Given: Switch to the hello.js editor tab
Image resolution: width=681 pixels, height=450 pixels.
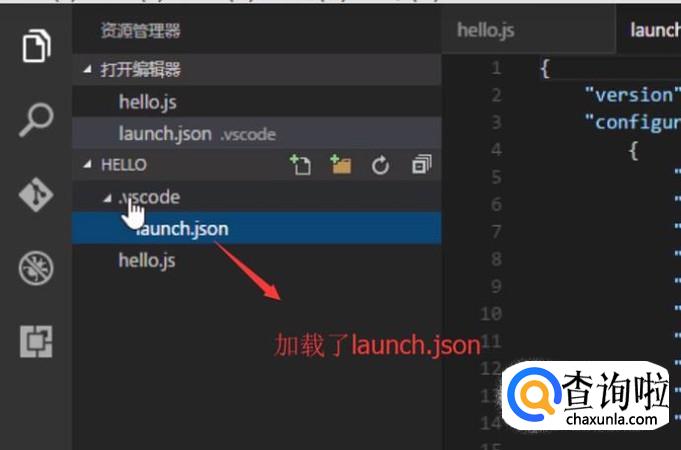Looking at the screenshot, I should pos(486,30).
